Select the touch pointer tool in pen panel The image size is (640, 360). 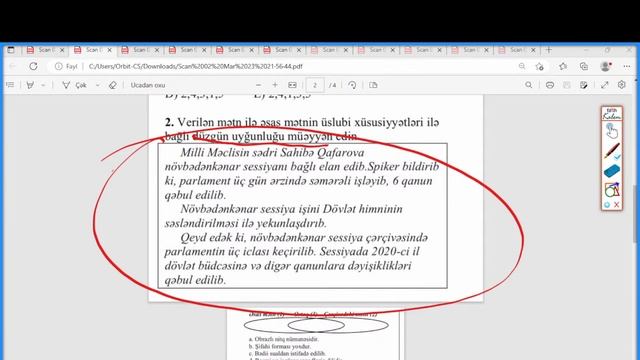pos(612,131)
